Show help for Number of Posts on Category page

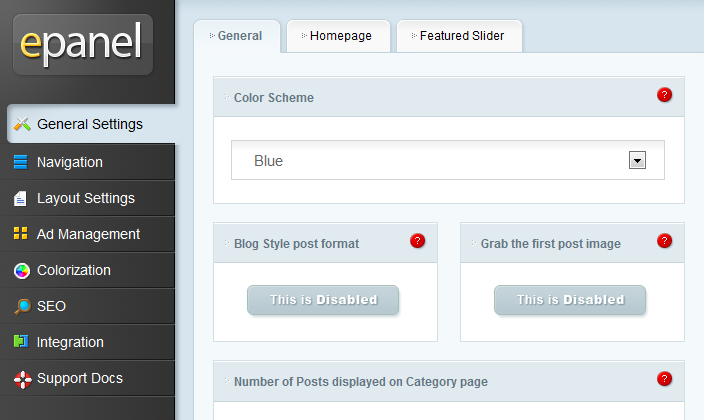(664, 379)
